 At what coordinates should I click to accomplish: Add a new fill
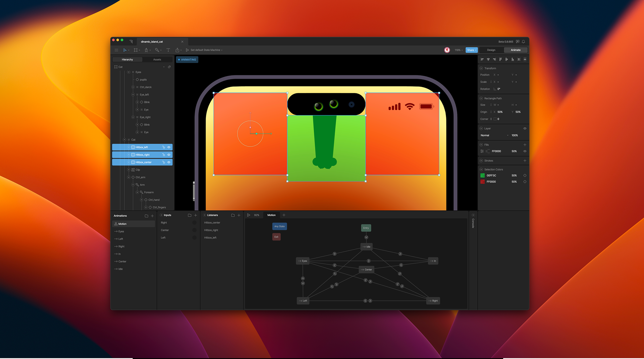[525, 145]
